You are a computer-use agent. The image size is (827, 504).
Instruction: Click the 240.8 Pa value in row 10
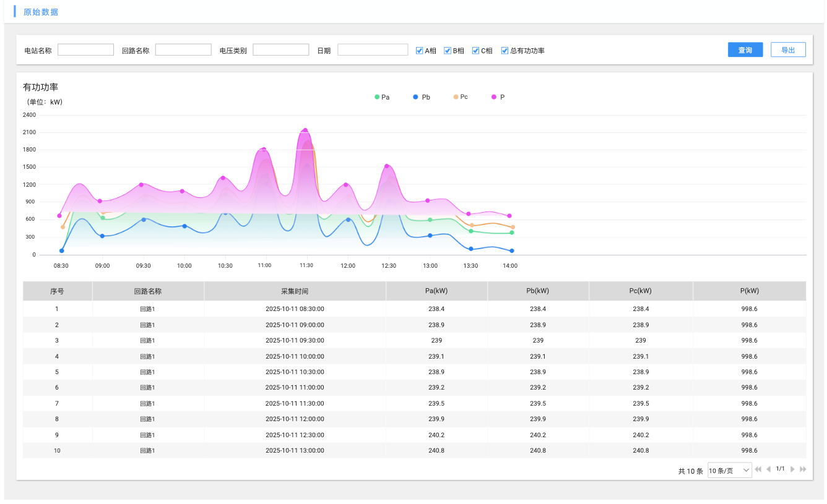[436, 451]
